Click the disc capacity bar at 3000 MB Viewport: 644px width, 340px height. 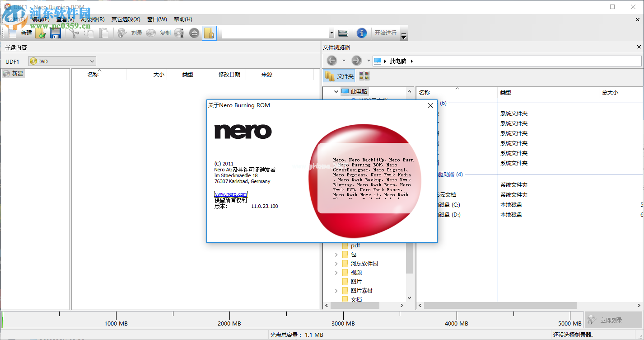(343, 320)
